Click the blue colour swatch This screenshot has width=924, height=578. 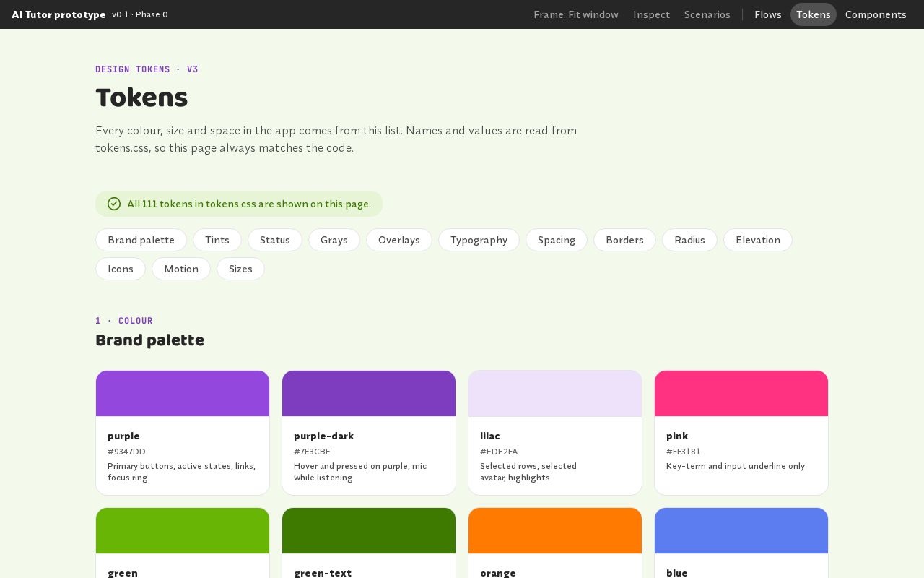pyautogui.click(x=741, y=531)
